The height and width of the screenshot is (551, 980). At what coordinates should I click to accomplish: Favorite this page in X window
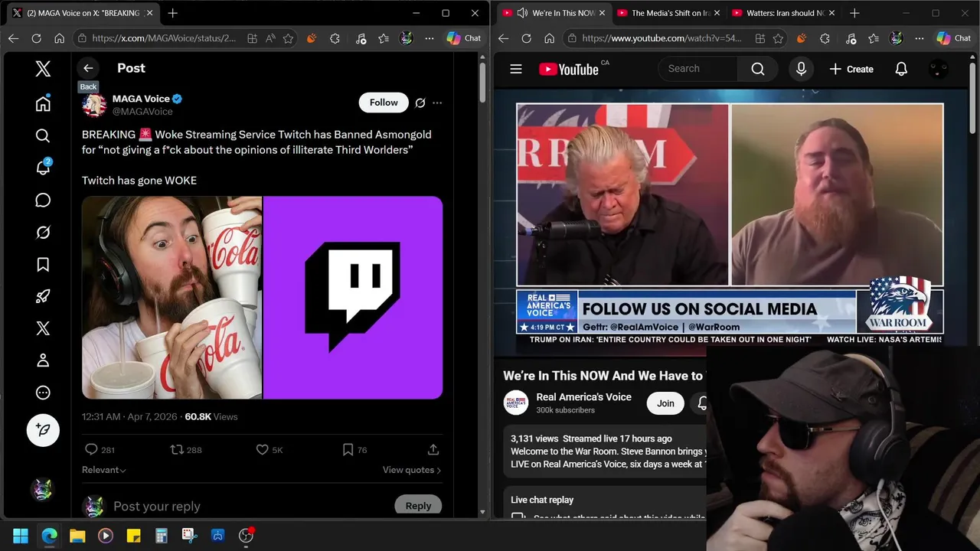289,38
